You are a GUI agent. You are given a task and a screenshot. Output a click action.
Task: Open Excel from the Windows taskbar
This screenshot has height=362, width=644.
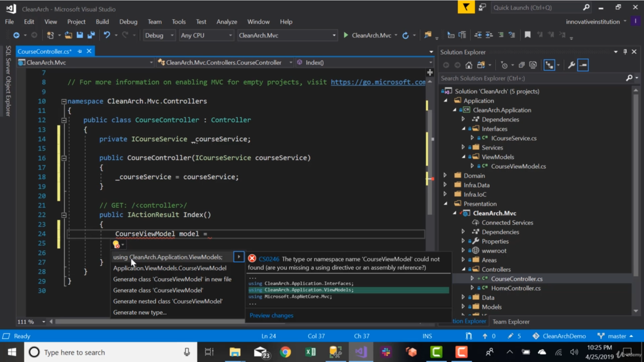tap(311, 352)
